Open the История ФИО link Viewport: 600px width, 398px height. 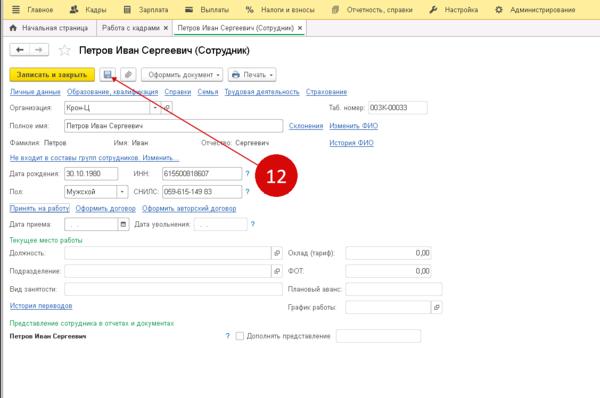[x=351, y=143]
